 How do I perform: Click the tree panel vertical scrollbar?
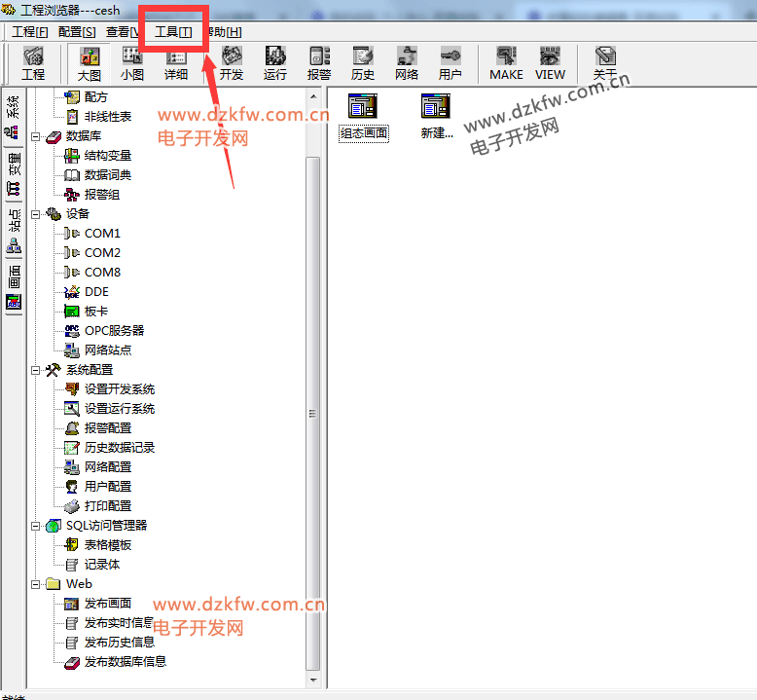(313, 389)
